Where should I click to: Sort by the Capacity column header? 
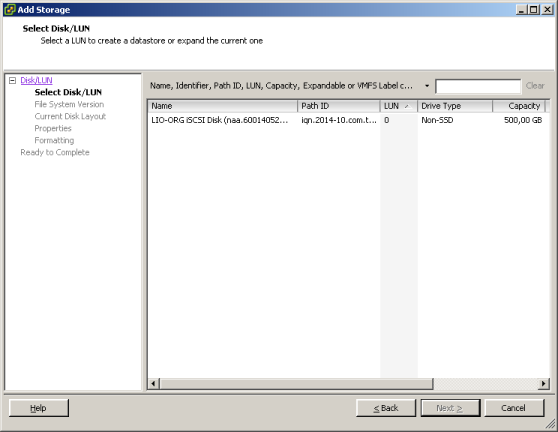click(519, 106)
